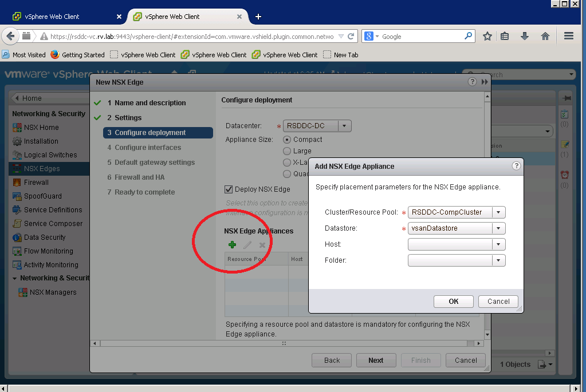This screenshot has height=392, width=586.
Task: Click the green plus add appliance icon
Action: point(232,245)
